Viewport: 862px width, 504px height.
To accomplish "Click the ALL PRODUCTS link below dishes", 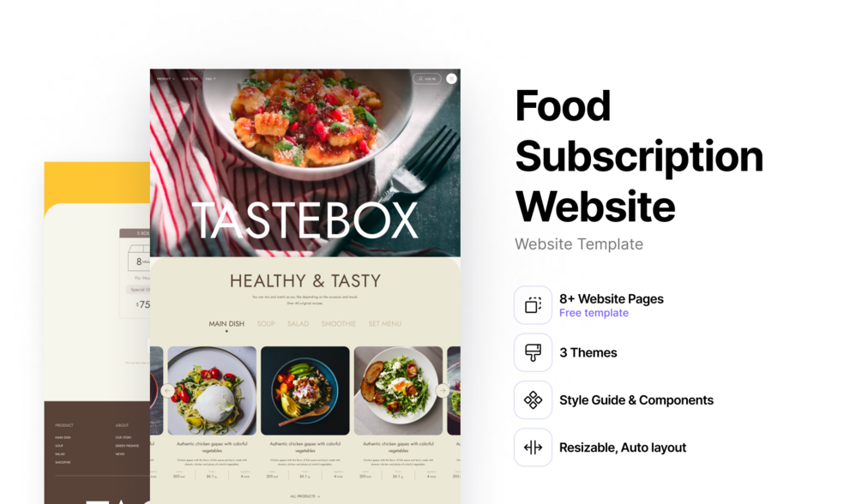I will pyautogui.click(x=305, y=496).
